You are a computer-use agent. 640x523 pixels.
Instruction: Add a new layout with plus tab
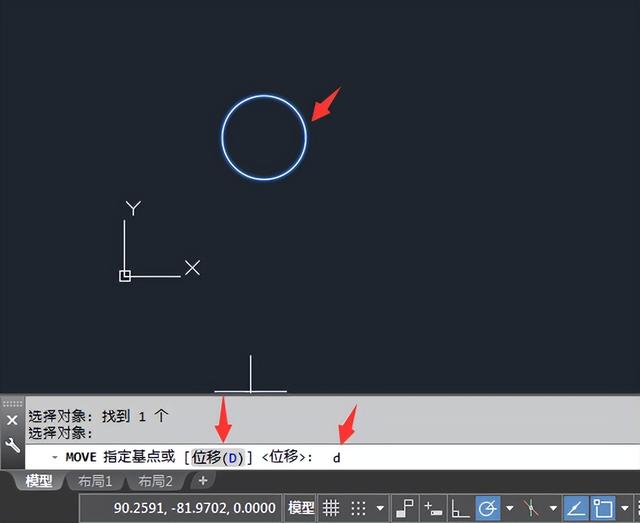(x=203, y=481)
